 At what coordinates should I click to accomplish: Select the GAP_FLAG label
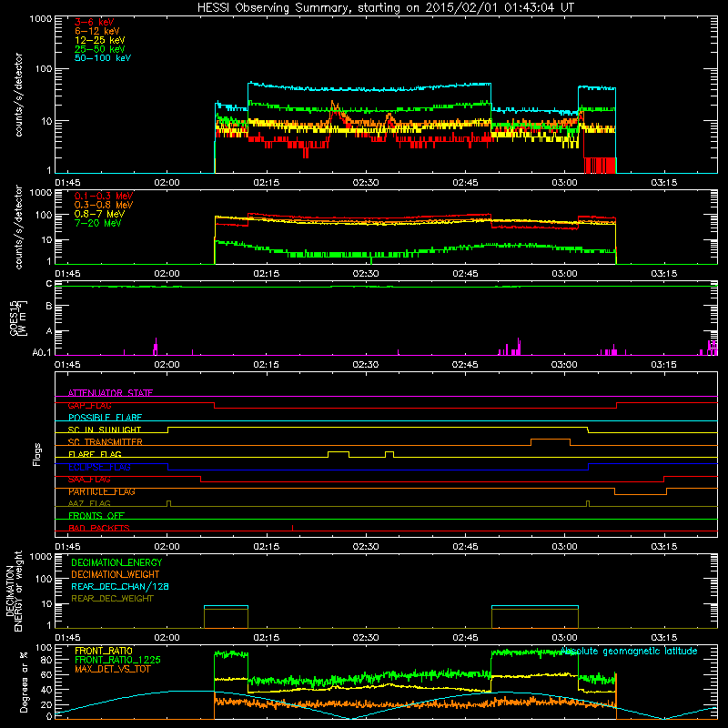click(x=89, y=405)
